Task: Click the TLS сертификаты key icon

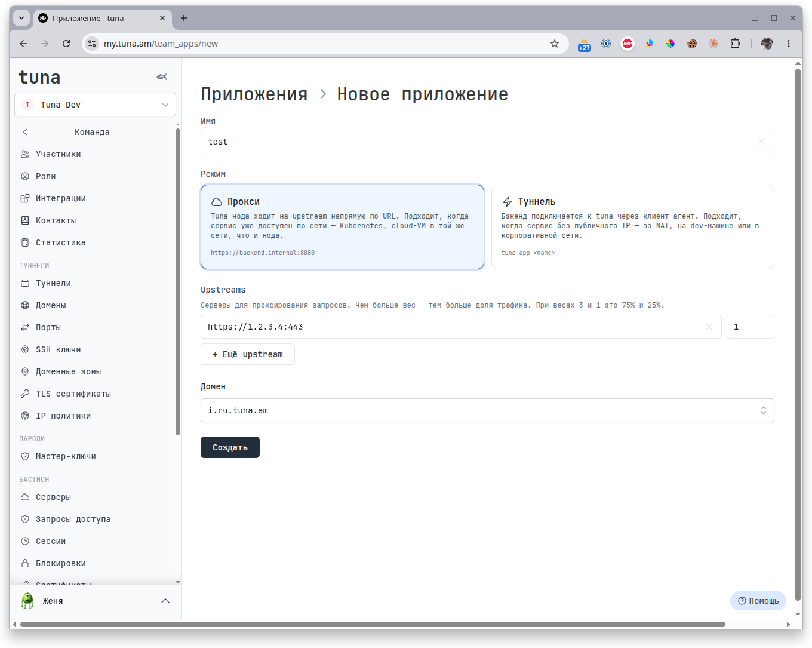Action: 25,394
